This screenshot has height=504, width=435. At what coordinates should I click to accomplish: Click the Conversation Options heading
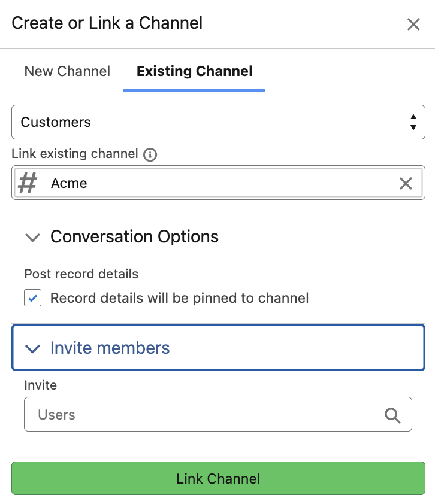pos(134,237)
